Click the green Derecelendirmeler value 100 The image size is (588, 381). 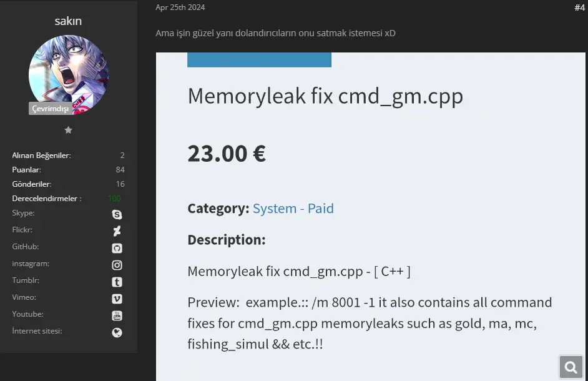(x=114, y=199)
